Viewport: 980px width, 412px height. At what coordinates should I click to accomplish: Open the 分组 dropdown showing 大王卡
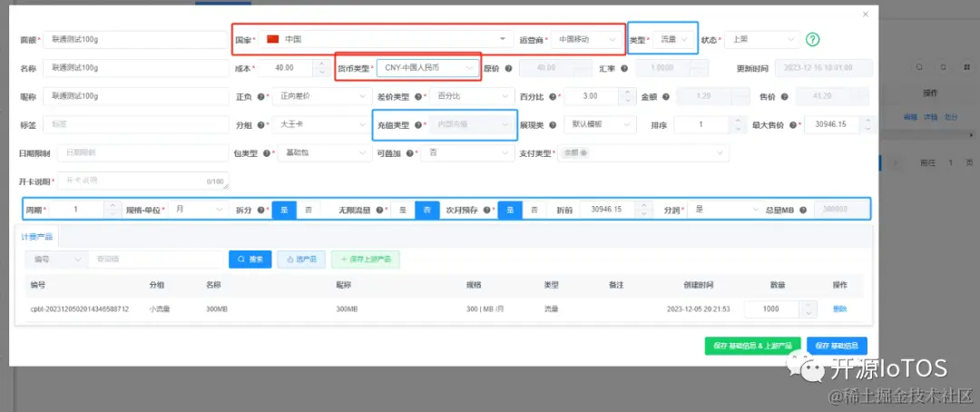tap(321, 124)
